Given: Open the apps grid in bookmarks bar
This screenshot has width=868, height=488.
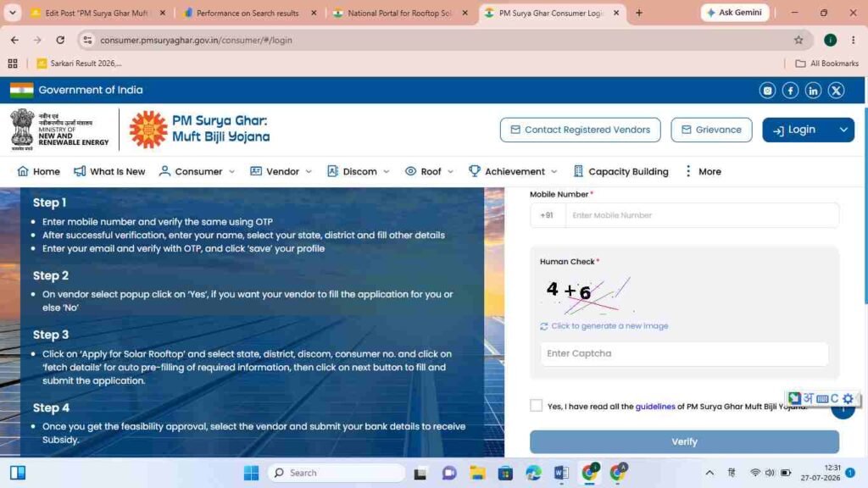Looking at the screenshot, I should click(x=13, y=64).
